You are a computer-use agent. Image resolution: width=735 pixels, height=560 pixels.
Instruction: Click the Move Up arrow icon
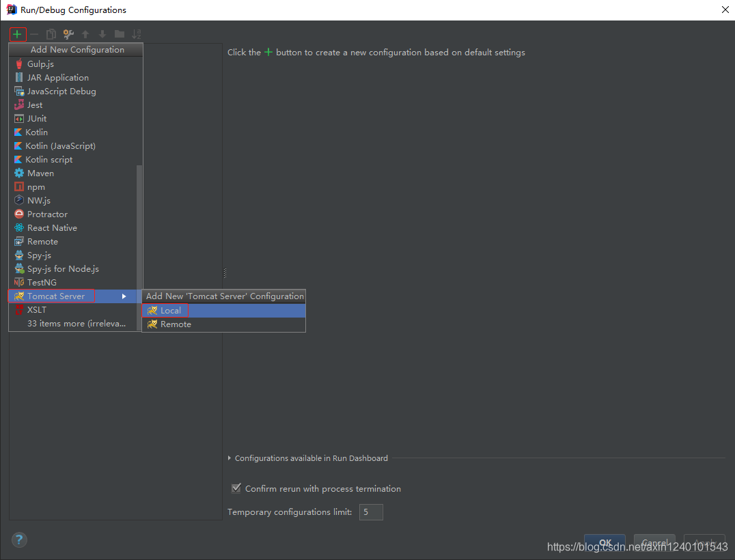click(x=85, y=34)
